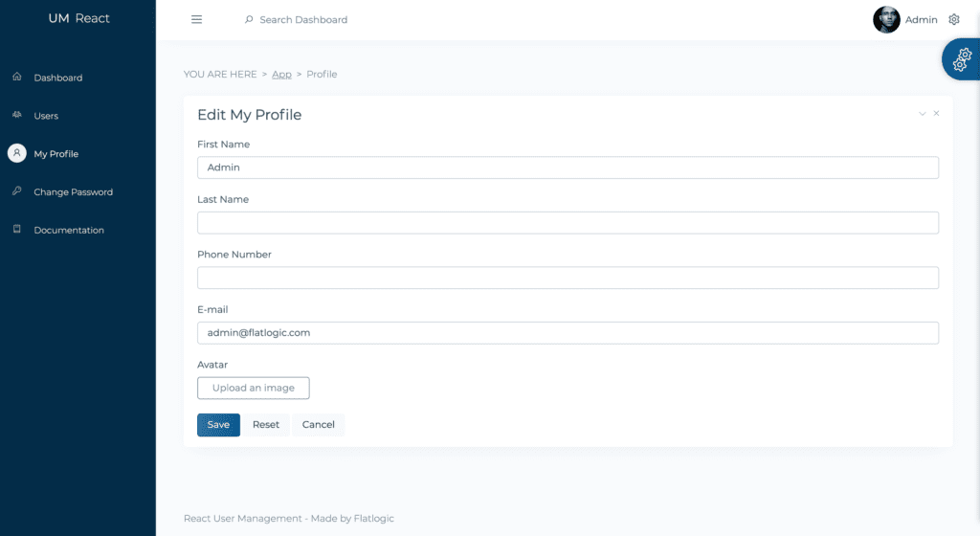This screenshot has width=980, height=536.
Task: Click the Edit My Profile heading
Action: 250,114
